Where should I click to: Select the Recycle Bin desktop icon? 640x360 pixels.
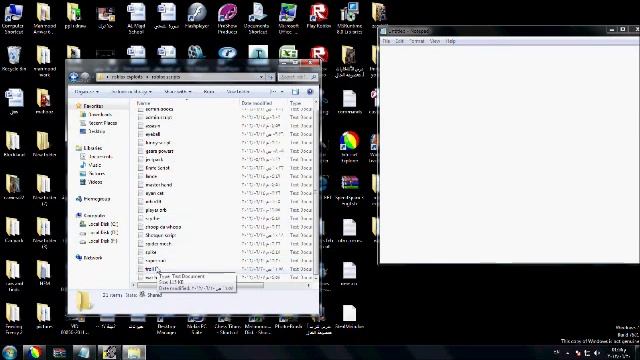coord(14,59)
